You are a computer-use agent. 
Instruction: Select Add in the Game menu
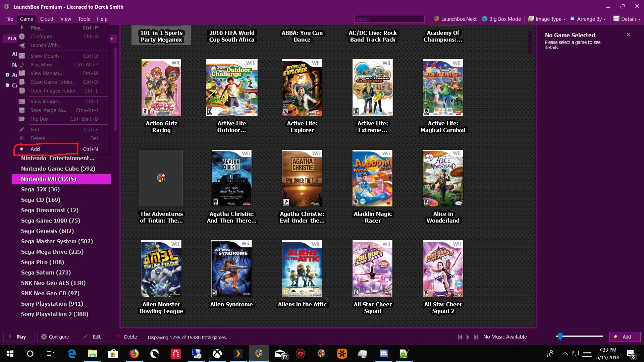63,149
